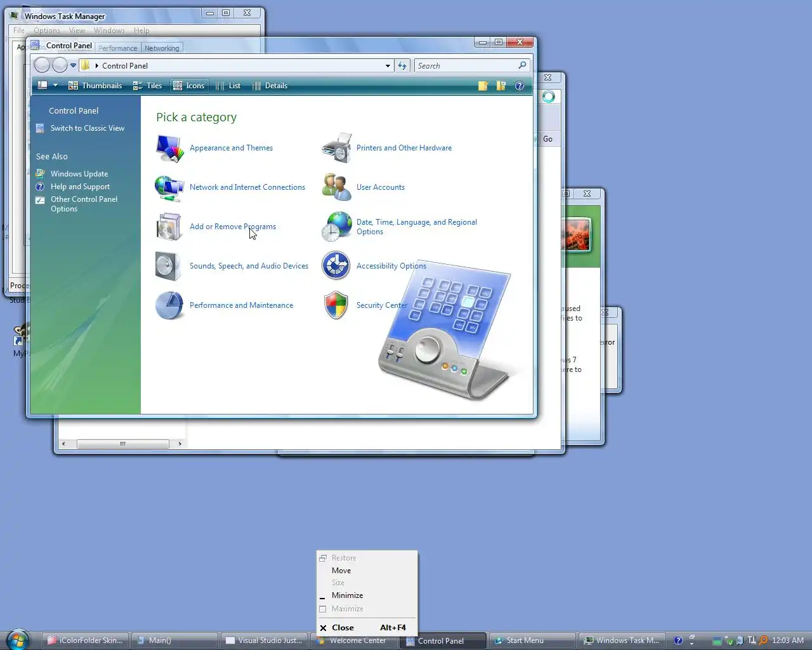The height and width of the screenshot is (650, 812).
Task: Go forward with the Forward arrow button
Action: pos(60,65)
